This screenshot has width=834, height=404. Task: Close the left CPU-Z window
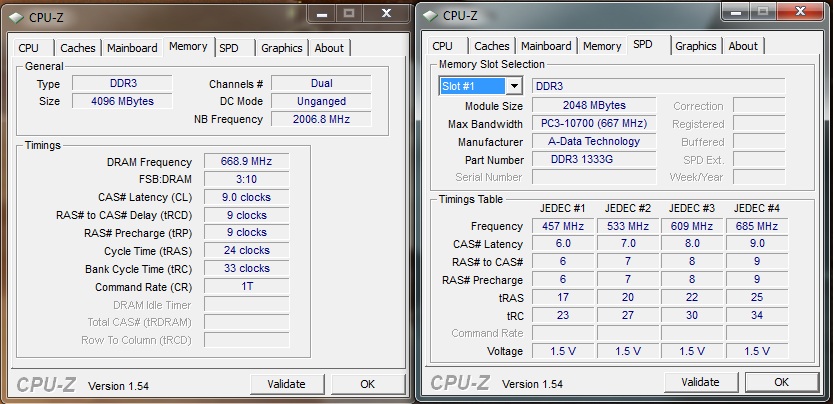pyautogui.click(x=387, y=14)
